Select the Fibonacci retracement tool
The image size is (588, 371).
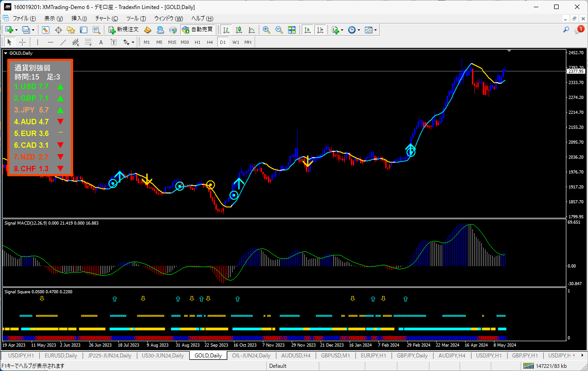point(88,42)
